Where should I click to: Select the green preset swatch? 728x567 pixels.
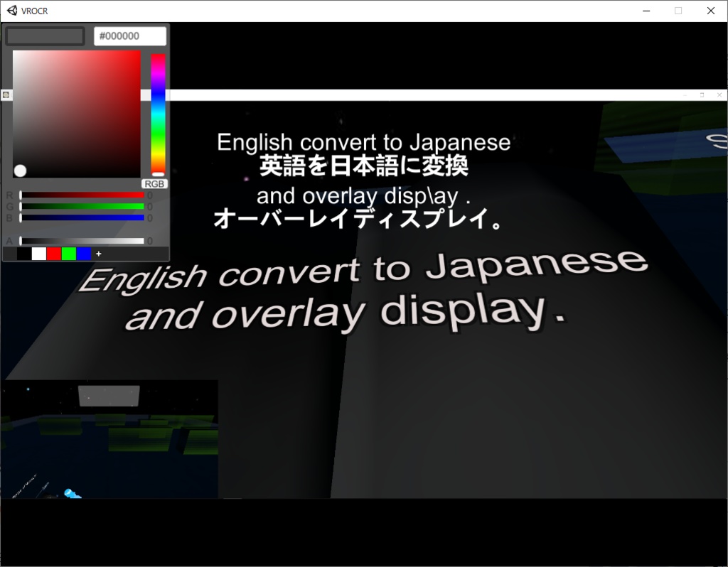pyautogui.click(x=69, y=254)
